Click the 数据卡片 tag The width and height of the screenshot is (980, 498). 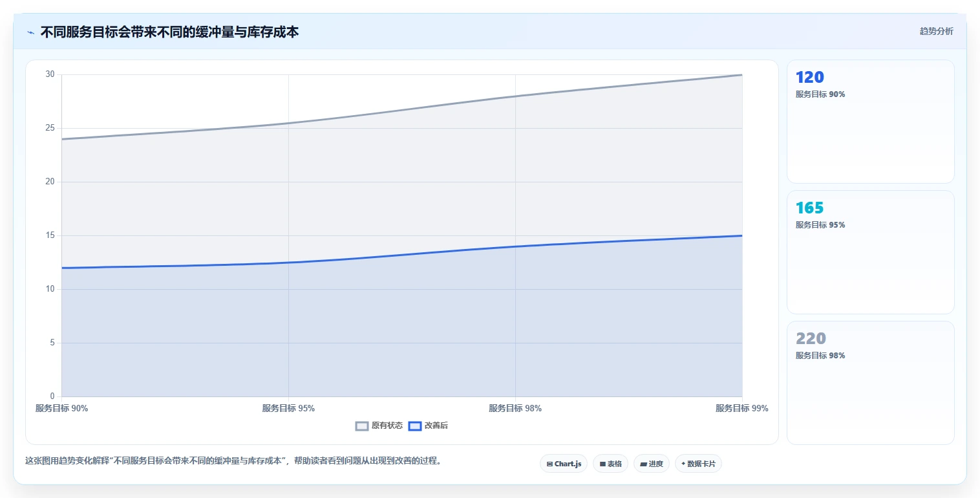coord(698,464)
